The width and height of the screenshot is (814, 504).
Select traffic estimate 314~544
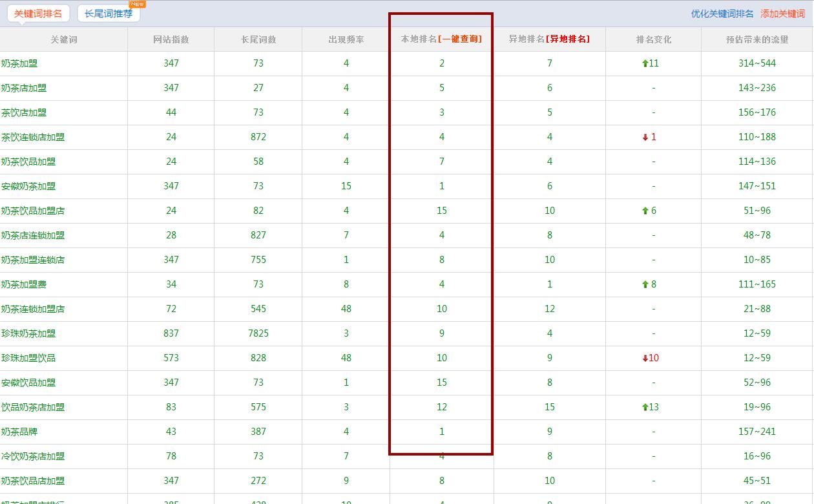[x=757, y=63]
